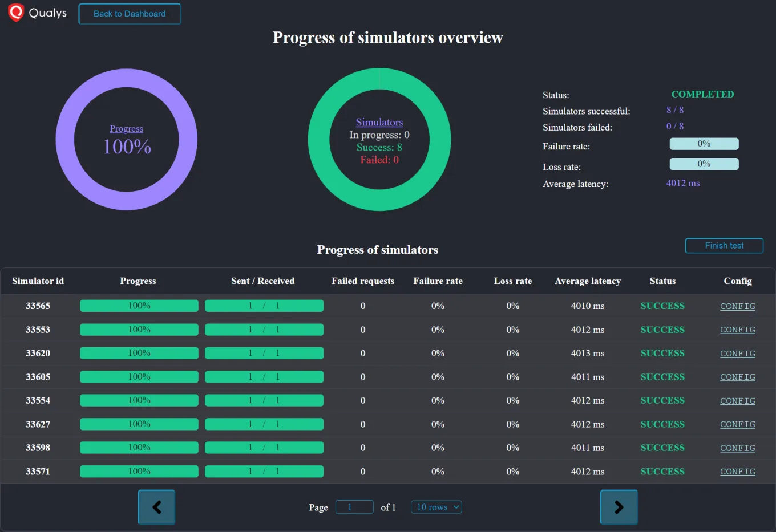Viewport: 776px width, 532px height.
Task: Click the Page number input field
Action: 354,507
